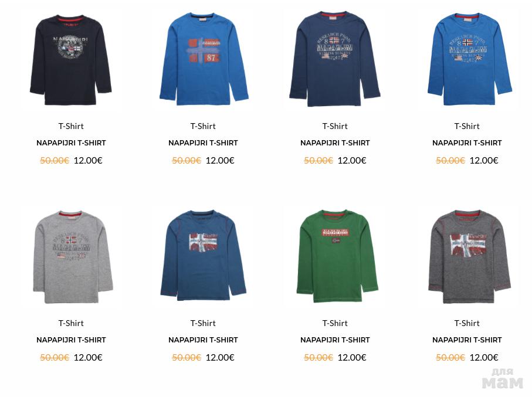This screenshot has width=532, height=397.
Task: Click NAPAPIJRI T-SHIRT title under the light gray shirt
Action: 71,340
